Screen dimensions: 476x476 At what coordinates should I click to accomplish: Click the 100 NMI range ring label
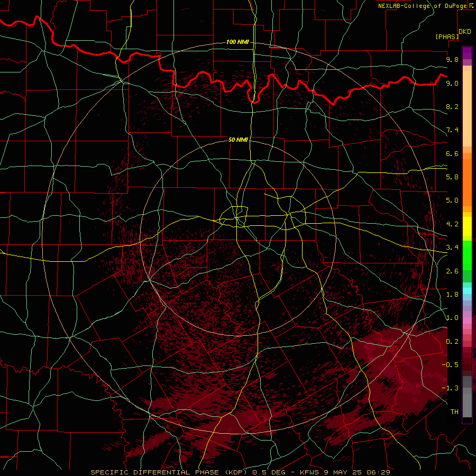click(237, 42)
